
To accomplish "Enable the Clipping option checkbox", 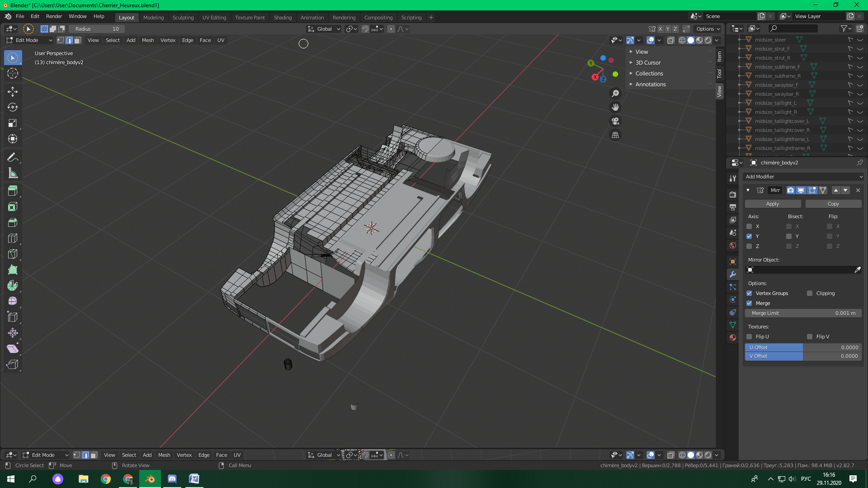I will (810, 293).
